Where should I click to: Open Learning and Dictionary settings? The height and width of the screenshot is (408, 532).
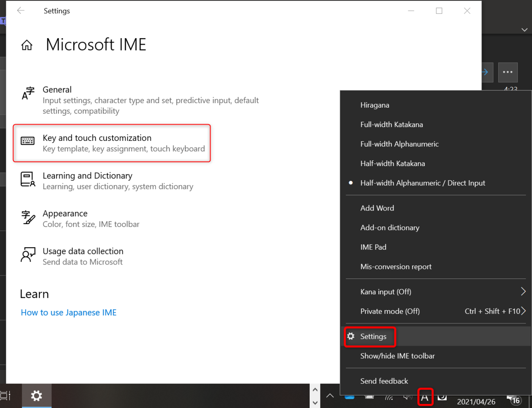106,181
